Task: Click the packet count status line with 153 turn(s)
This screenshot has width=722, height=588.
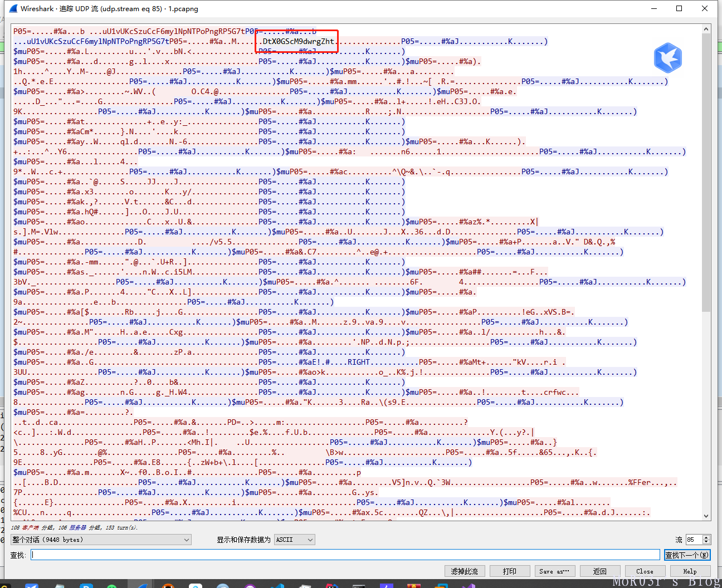Action: 74,527
